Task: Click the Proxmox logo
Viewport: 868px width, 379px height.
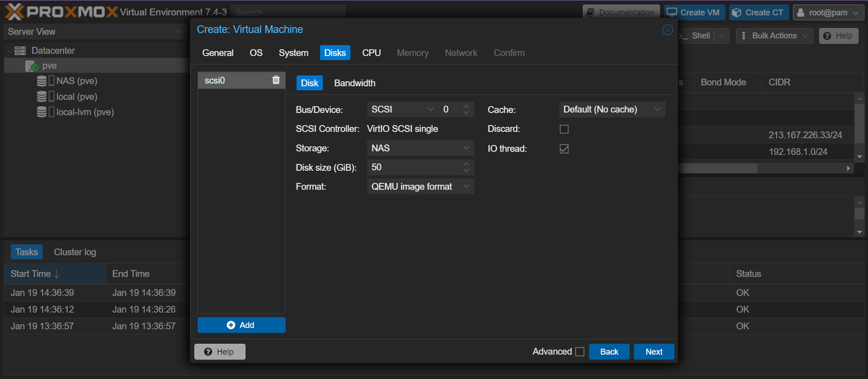Action: 61,12
